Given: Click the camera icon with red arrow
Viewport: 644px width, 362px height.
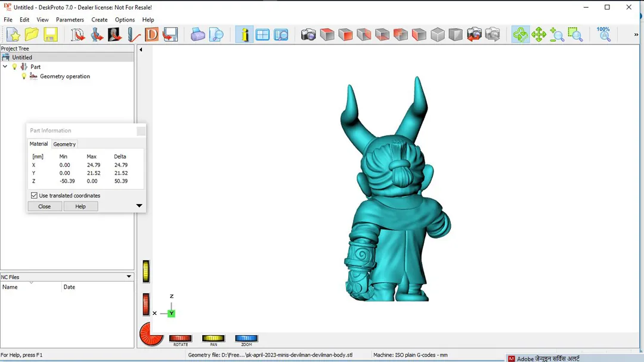Looking at the screenshot, I should coord(474,35).
